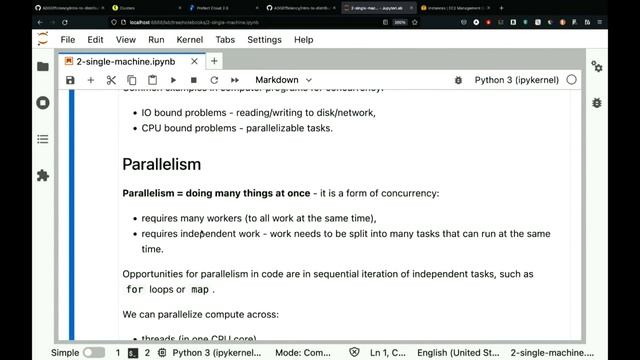Click the 'requires independent work' bullet

pyautogui.click(x=346, y=241)
